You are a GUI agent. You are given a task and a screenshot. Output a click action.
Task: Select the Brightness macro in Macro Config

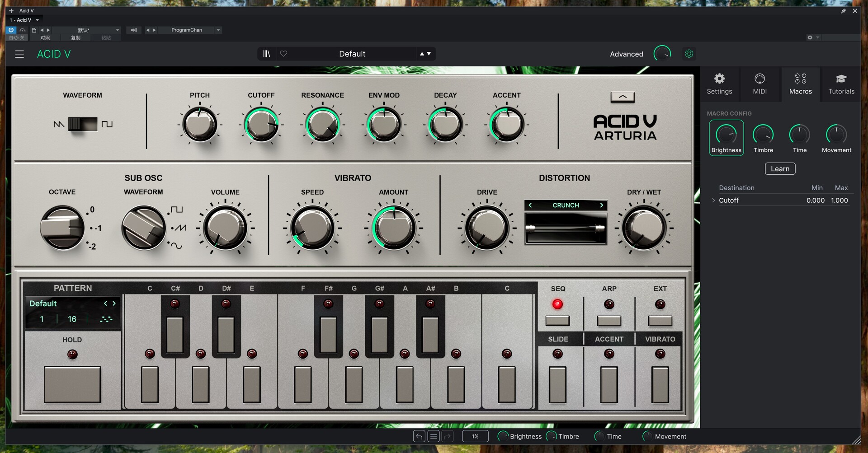726,138
